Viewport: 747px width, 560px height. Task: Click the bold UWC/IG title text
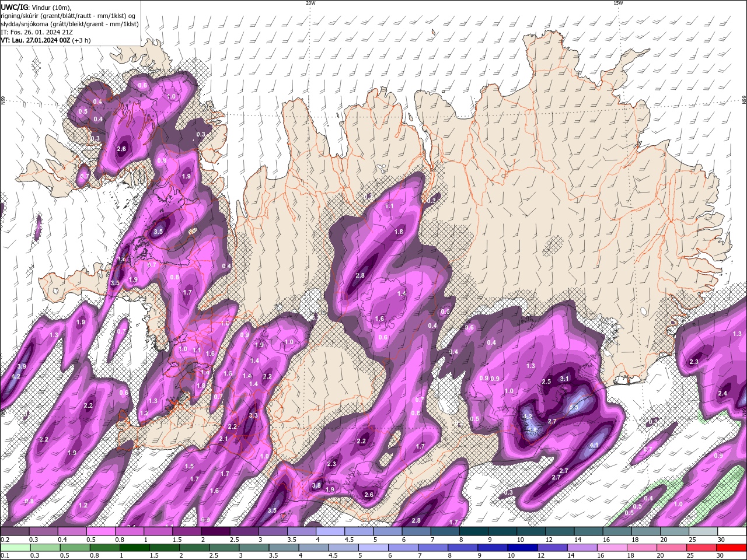pos(13,7)
